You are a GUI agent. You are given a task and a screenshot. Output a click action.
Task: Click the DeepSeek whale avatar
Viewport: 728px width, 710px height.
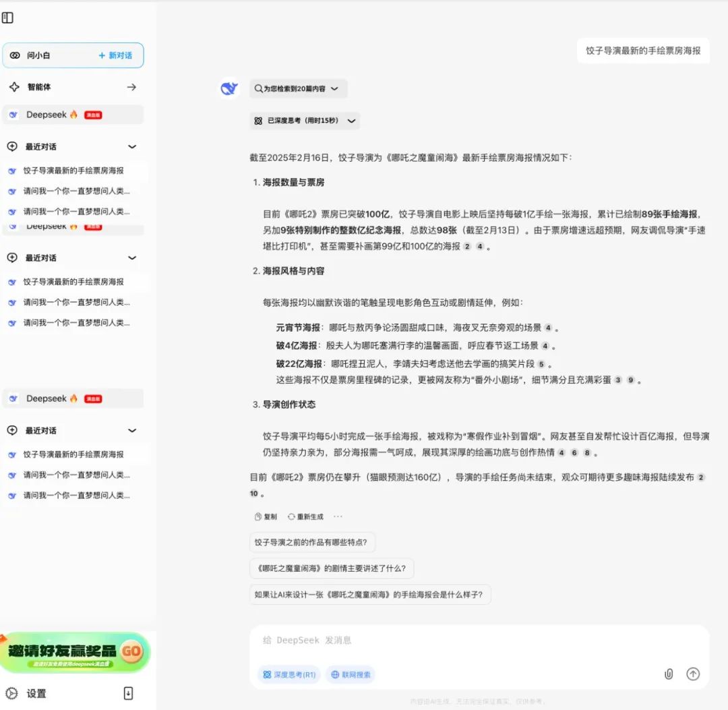(x=229, y=88)
